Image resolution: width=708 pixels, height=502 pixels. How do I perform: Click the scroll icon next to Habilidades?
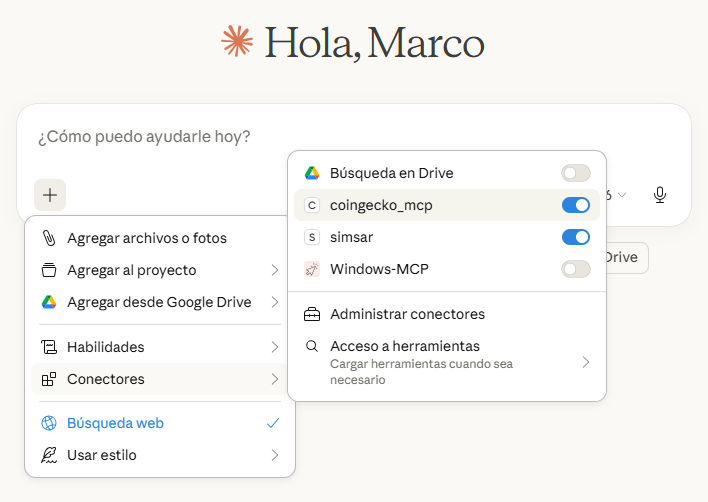(x=49, y=347)
